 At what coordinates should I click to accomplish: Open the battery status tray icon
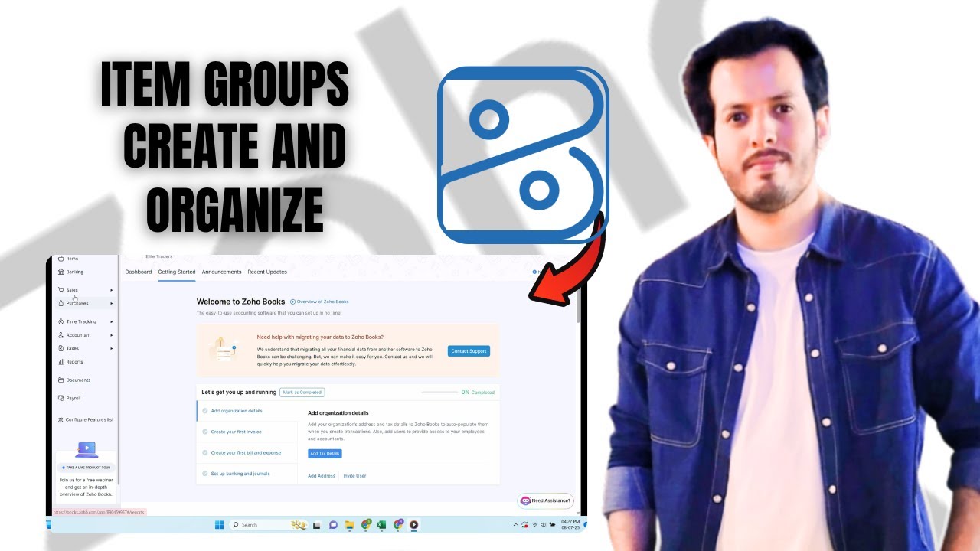click(x=552, y=525)
